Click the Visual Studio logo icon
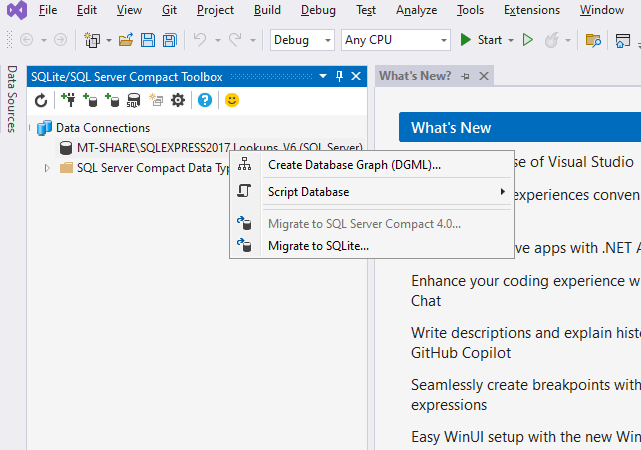The width and height of the screenshot is (641, 450). 17,10
